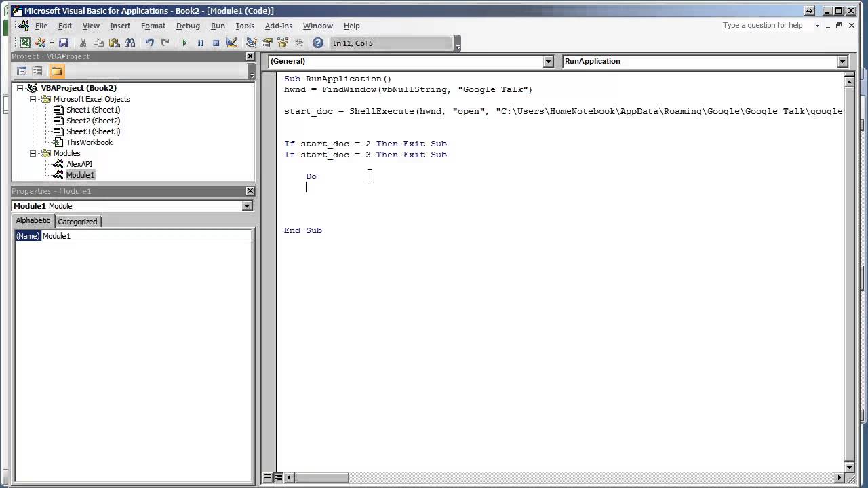Image resolution: width=868 pixels, height=488 pixels.
Task: Select Sheet2 (Sheet2) in project tree
Action: [93, 121]
